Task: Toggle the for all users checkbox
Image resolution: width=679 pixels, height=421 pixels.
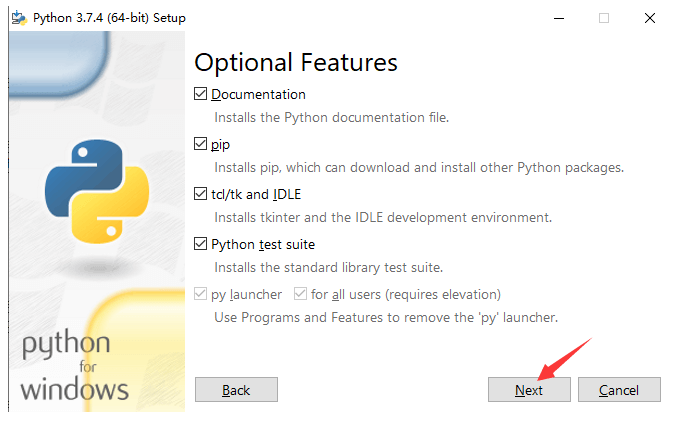Action: point(301,294)
